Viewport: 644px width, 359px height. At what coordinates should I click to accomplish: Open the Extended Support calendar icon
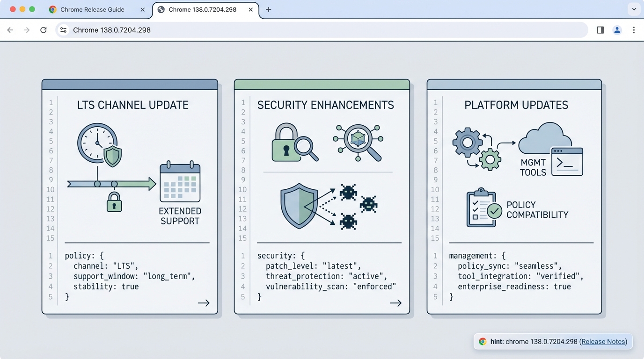click(180, 183)
